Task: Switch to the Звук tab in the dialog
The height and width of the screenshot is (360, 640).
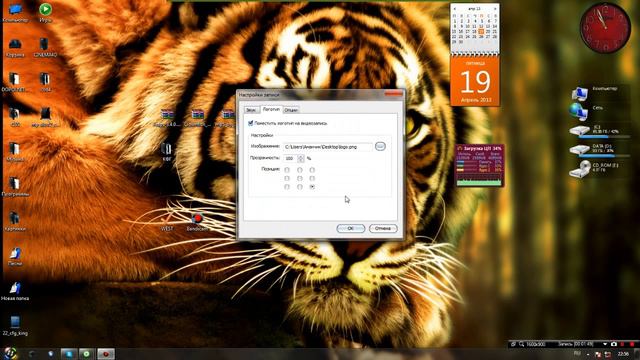Action: point(251,110)
